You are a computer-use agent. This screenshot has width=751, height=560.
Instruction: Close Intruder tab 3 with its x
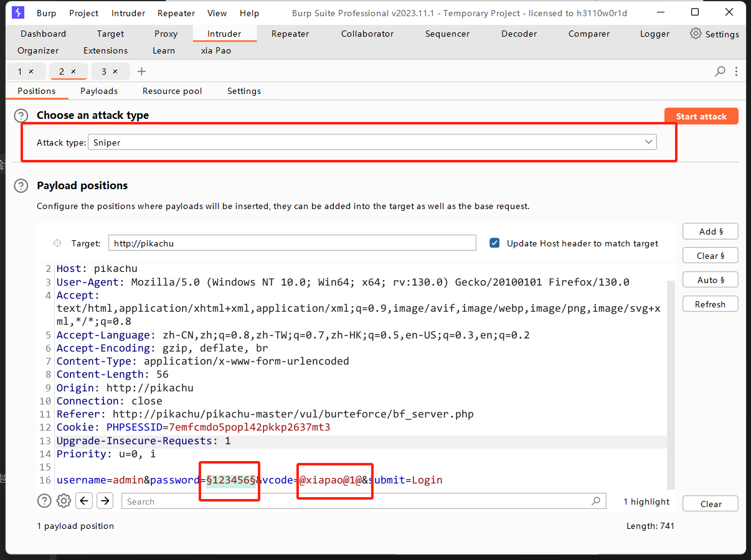tap(115, 72)
